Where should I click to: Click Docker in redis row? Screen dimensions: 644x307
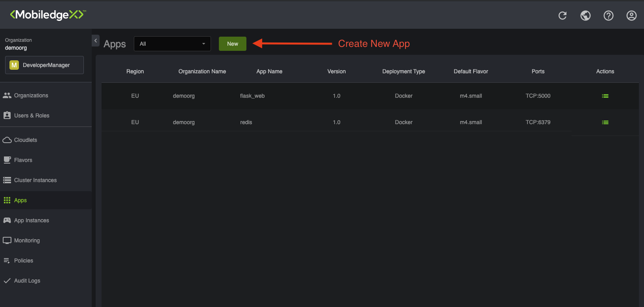(403, 122)
